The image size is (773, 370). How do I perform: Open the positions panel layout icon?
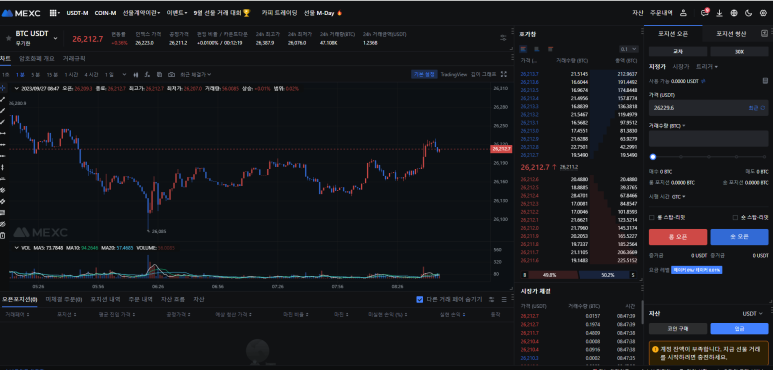pos(492,299)
